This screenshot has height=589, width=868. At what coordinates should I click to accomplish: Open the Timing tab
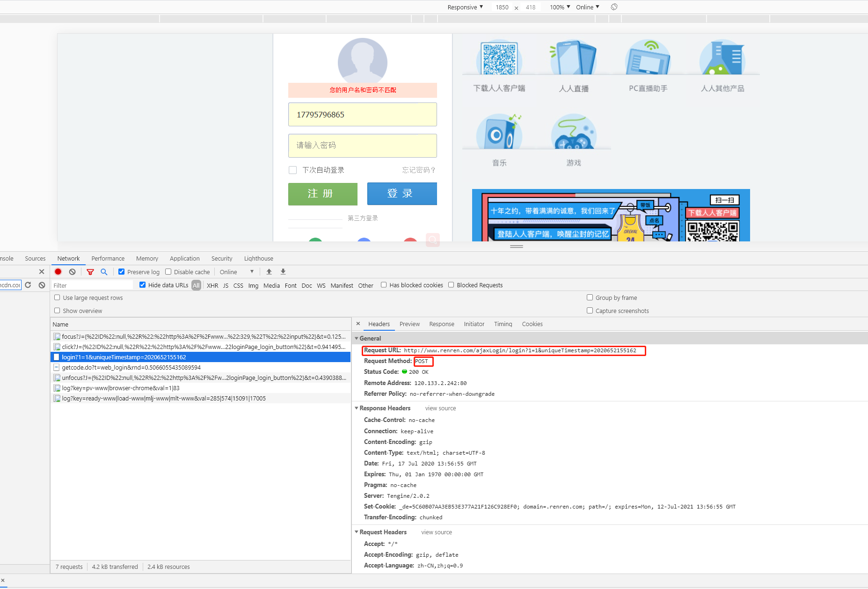click(503, 324)
